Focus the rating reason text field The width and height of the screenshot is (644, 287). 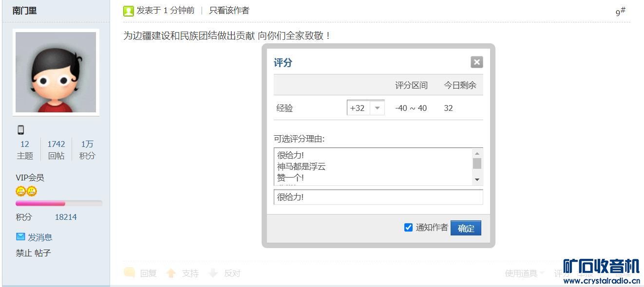(x=378, y=197)
